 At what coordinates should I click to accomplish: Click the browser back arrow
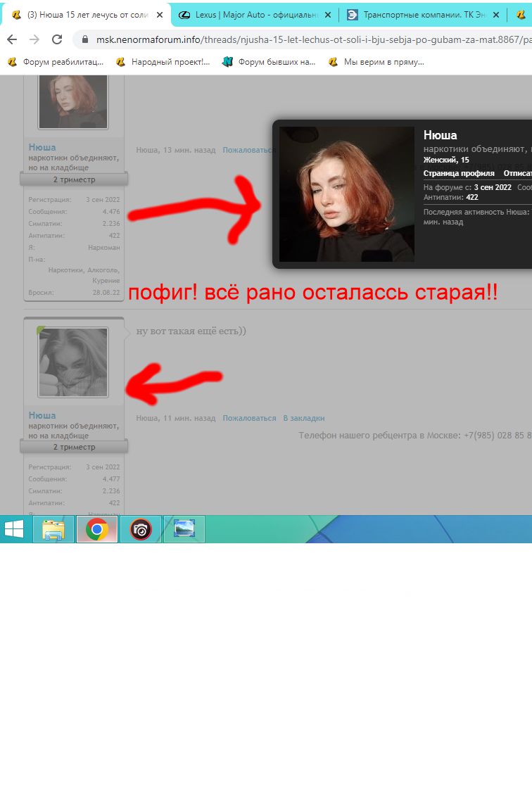(12, 39)
